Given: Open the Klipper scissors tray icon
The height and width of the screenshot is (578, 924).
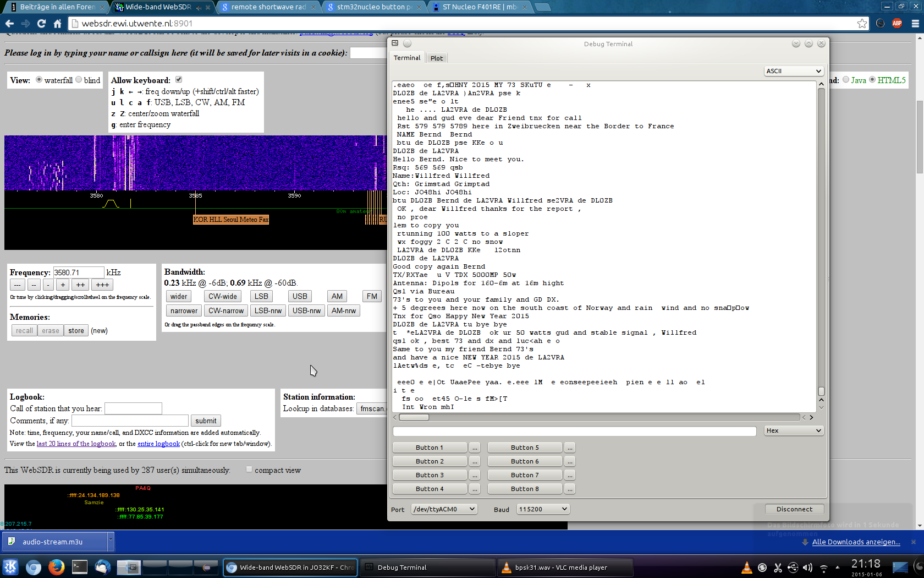Looking at the screenshot, I should 778,568.
